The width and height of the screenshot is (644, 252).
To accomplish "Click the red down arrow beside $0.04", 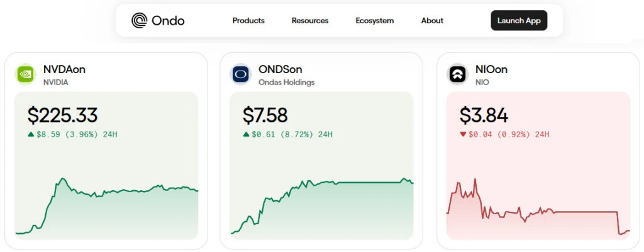I will pos(463,134).
